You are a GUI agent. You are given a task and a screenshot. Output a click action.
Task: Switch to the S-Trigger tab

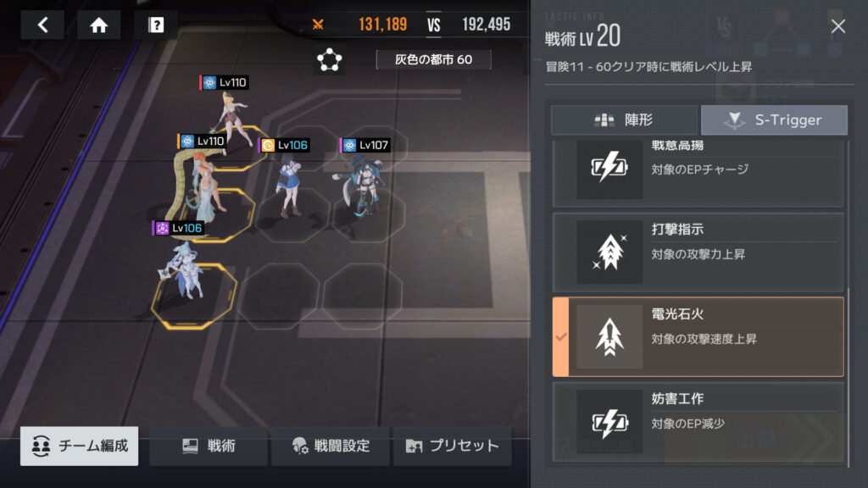click(x=774, y=120)
